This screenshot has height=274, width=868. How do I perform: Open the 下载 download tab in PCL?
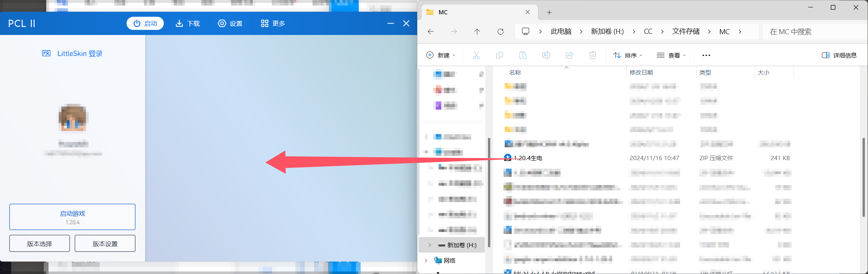(188, 24)
